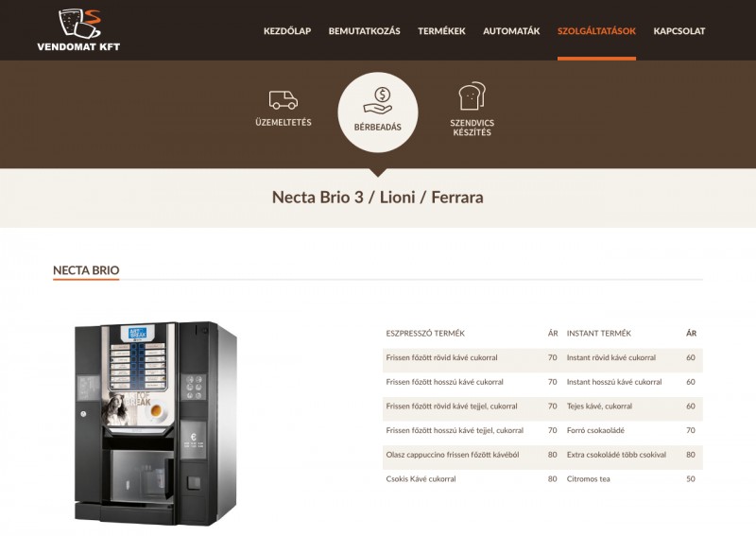The image size is (756, 536).
Task: Select the Olasz cappuccino table row
Action: pos(542,455)
